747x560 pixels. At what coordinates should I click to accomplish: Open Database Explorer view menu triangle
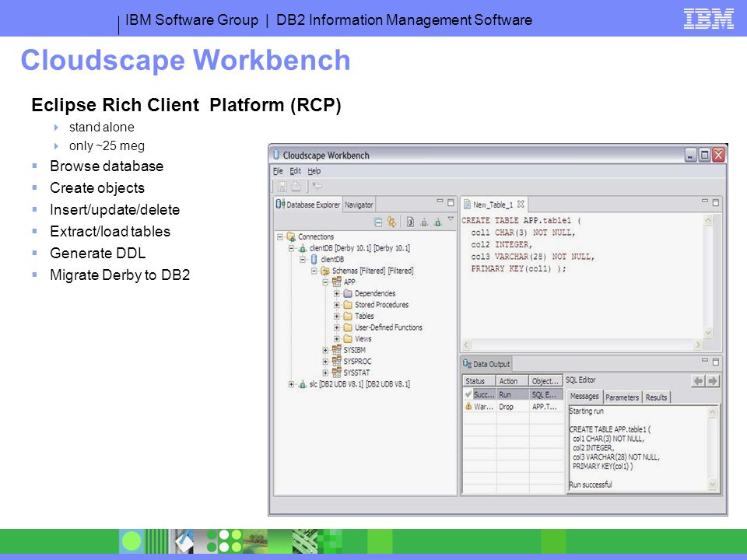451,219
